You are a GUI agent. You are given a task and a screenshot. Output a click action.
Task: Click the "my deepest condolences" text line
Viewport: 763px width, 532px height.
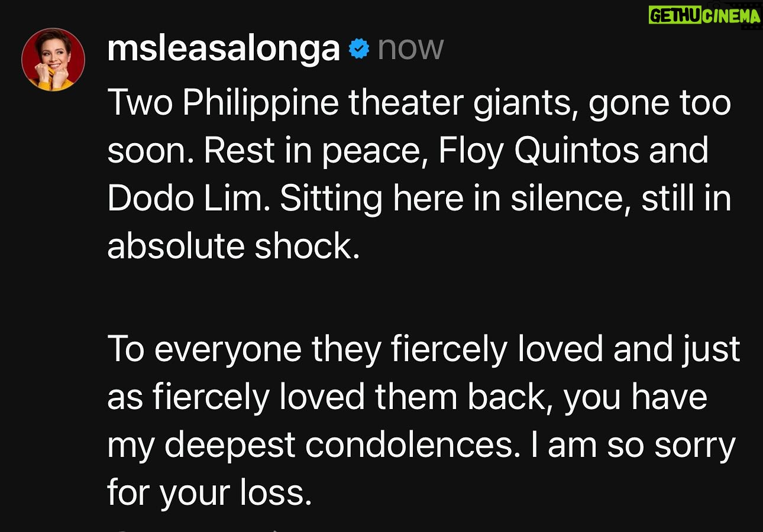(x=421, y=445)
